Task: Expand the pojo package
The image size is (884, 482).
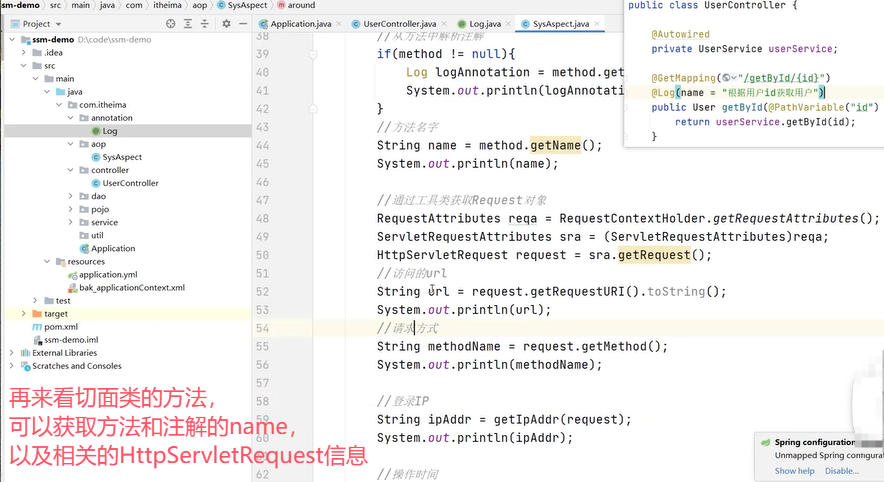Action: (70, 209)
